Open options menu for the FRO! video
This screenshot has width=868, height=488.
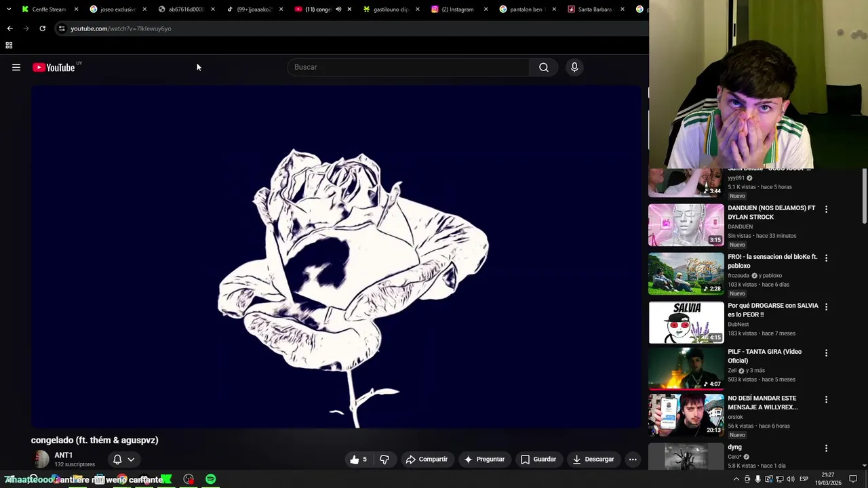click(x=826, y=258)
